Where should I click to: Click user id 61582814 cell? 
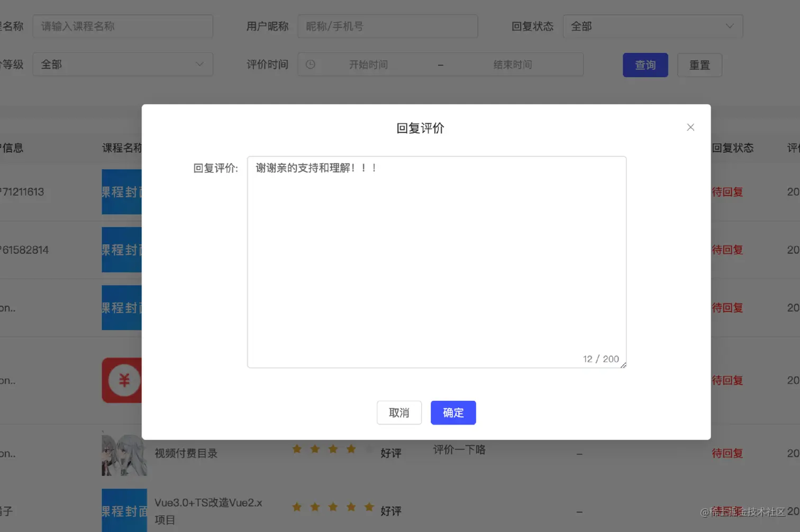click(x=24, y=250)
